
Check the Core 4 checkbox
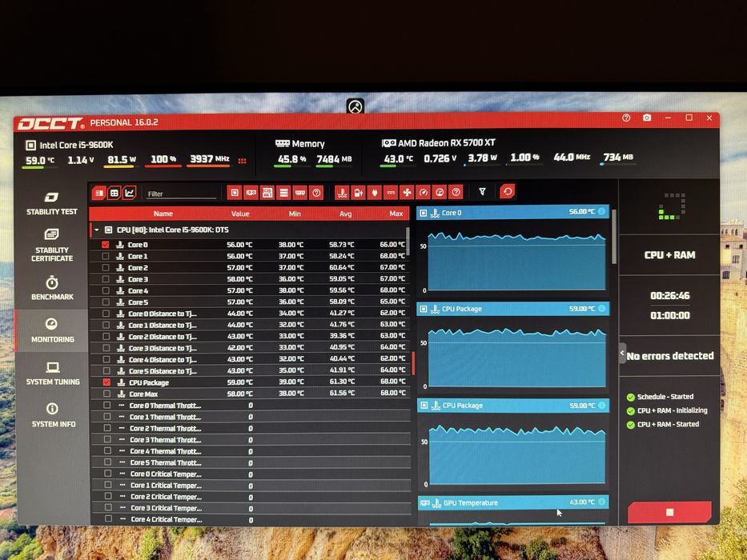click(106, 290)
